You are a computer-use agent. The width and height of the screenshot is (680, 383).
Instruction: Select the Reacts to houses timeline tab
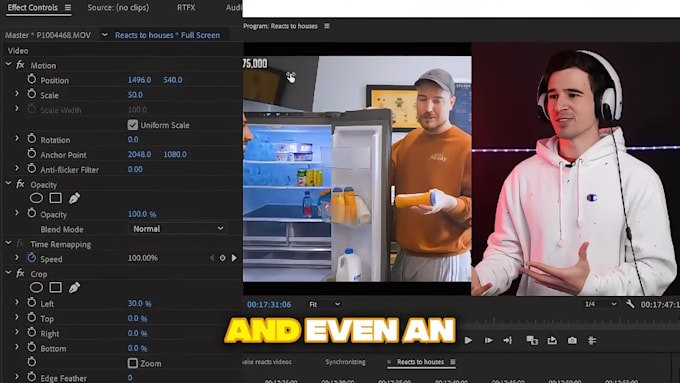pos(420,362)
